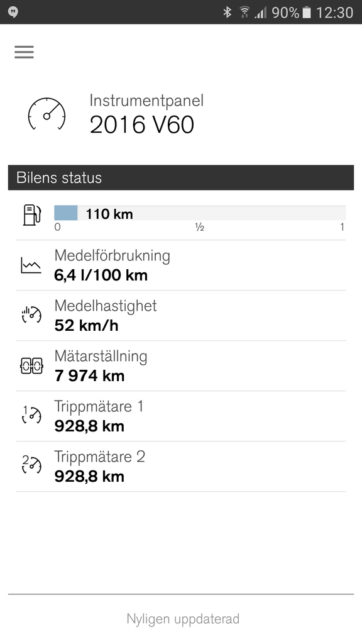
Task: Tap the fuel pump icon
Action: point(31,215)
